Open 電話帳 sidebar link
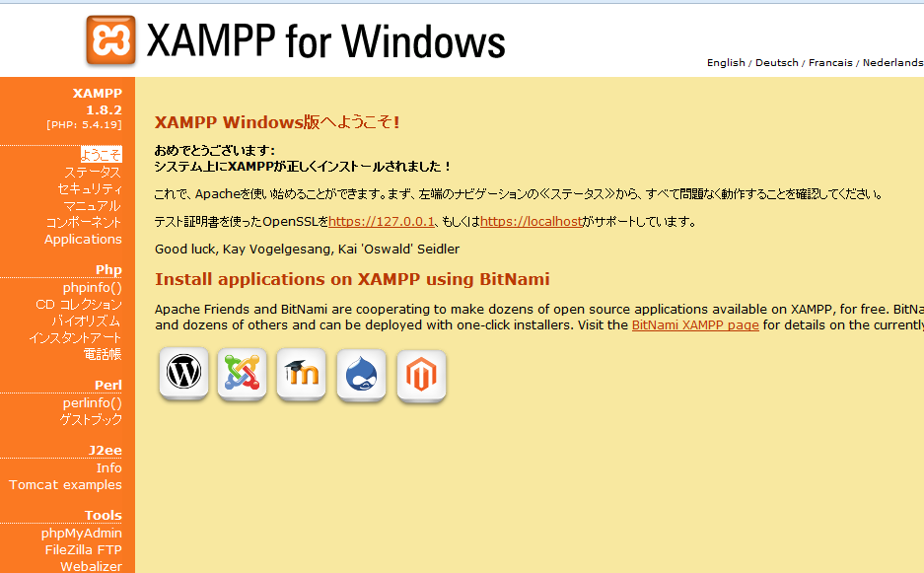The width and height of the screenshot is (924, 573). 103,354
